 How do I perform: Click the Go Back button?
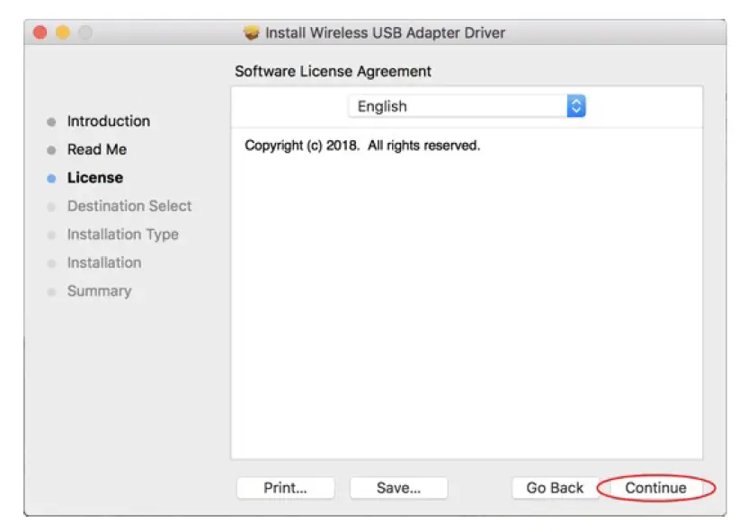click(555, 488)
